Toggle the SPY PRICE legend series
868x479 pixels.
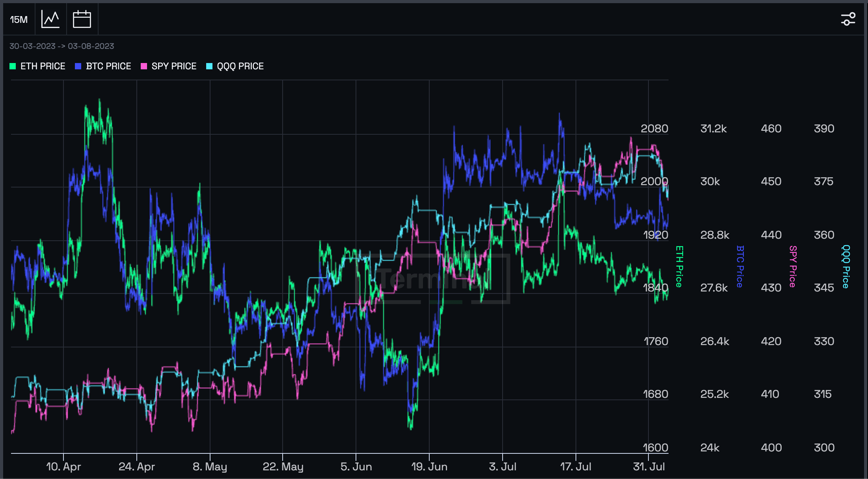click(x=168, y=66)
